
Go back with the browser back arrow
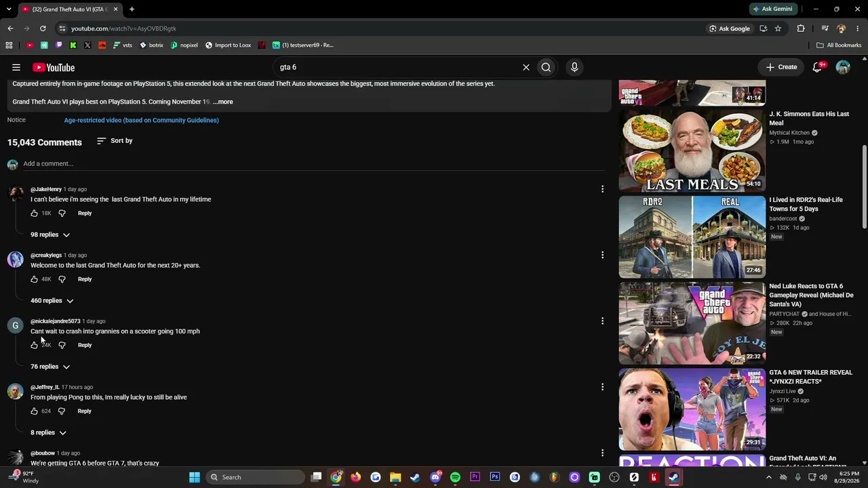(10, 28)
